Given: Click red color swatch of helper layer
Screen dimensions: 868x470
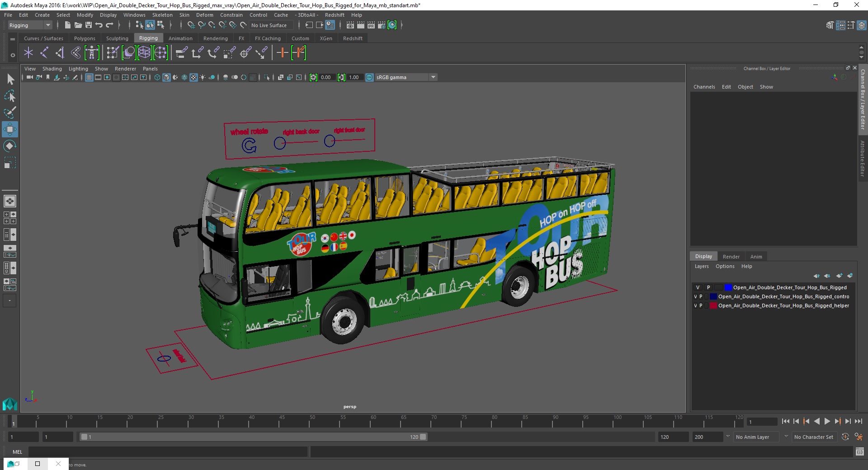Looking at the screenshot, I should [x=713, y=305].
